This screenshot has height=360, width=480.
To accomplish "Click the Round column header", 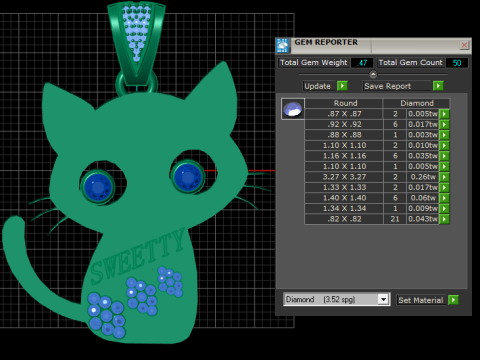I will [344, 103].
